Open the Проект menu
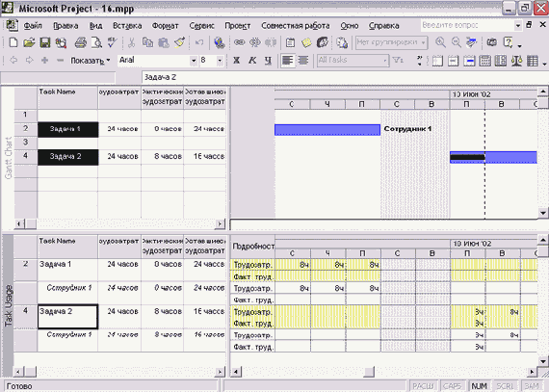 point(237,26)
